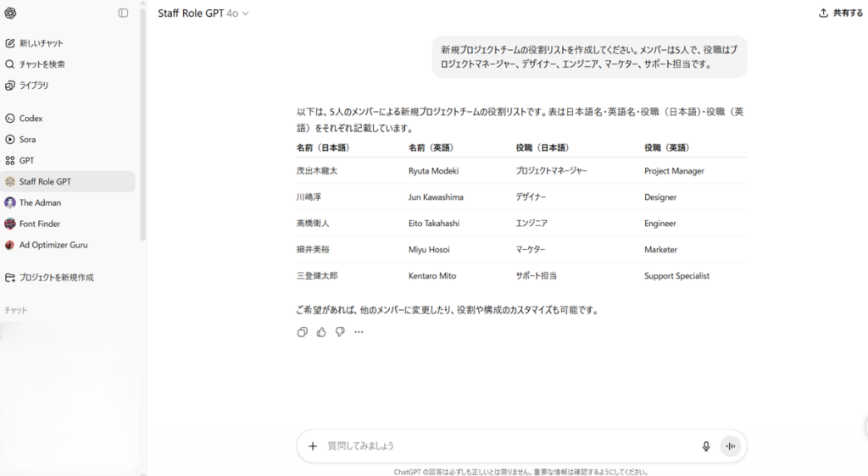868x476 pixels.
Task: Click the Font Finder avatar icon
Action: (10, 224)
